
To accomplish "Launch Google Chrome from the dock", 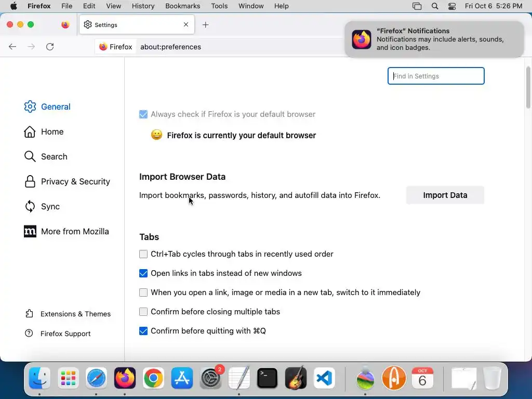I will pyautogui.click(x=153, y=378).
